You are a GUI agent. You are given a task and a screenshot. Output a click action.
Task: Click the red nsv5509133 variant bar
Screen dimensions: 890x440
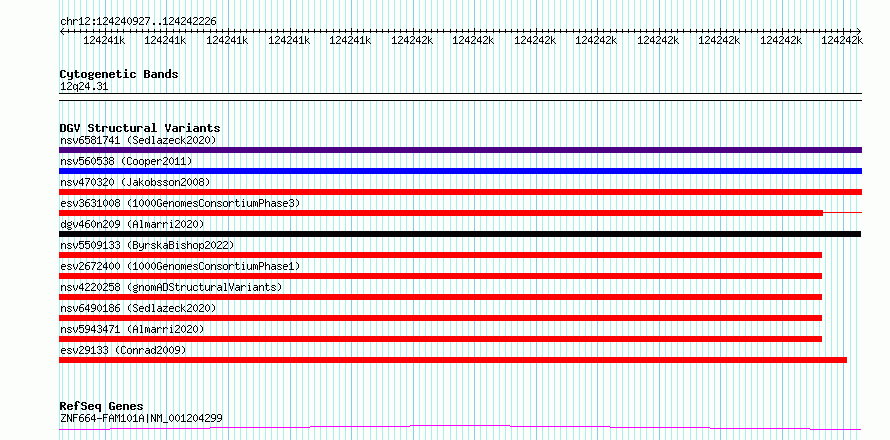pyautogui.click(x=440, y=255)
